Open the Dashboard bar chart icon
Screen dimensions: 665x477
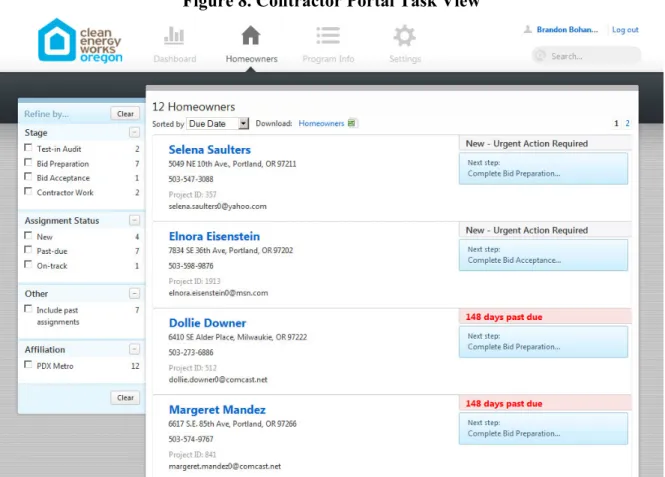[x=174, y=36]
